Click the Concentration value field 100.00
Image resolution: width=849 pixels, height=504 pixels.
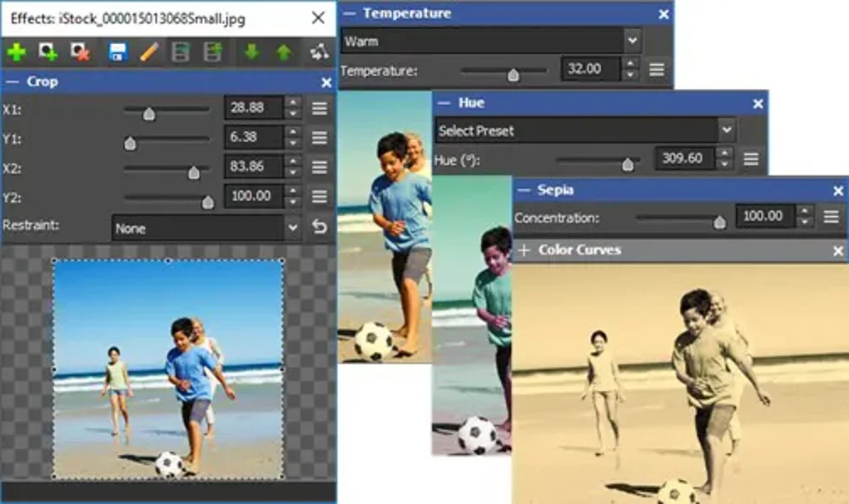coord(765,216)
